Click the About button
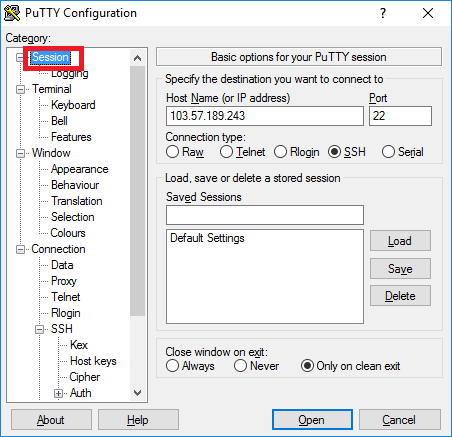 [x=51, y=420]
